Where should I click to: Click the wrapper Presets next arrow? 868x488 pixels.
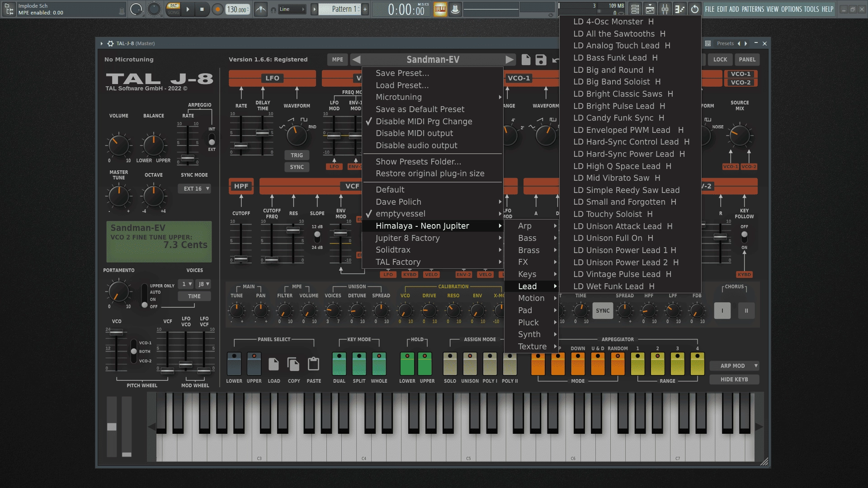click(x=746, y=43)
